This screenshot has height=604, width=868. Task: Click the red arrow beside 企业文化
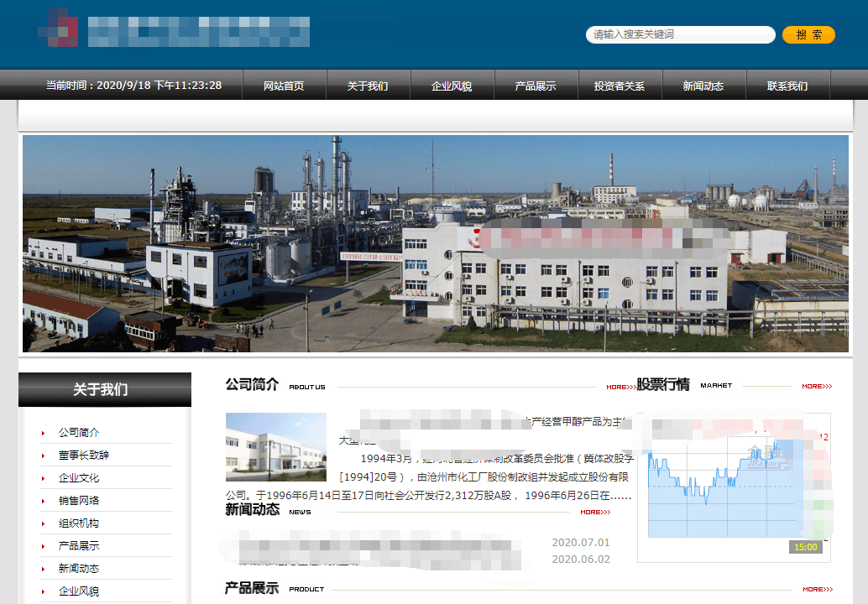point(44,478)
